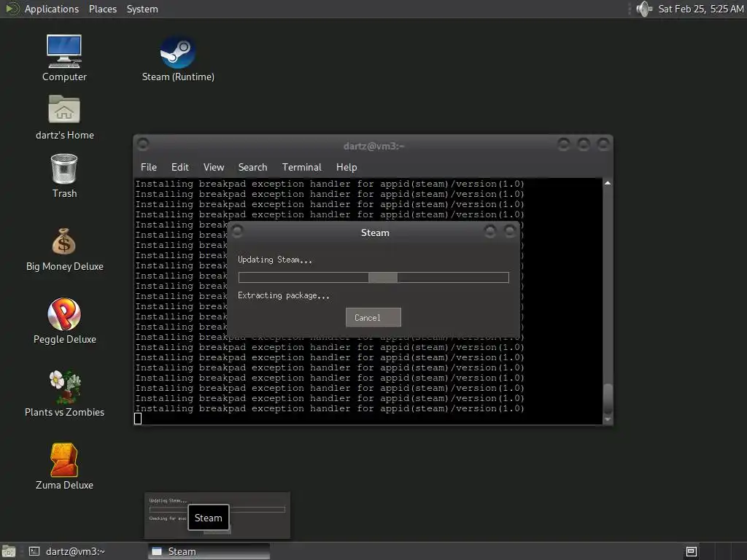The height and width of the screenshot is (560, 747).
Task: Click the Steam update progress bar
Action: pyautogui.click(x=373, y=277)
